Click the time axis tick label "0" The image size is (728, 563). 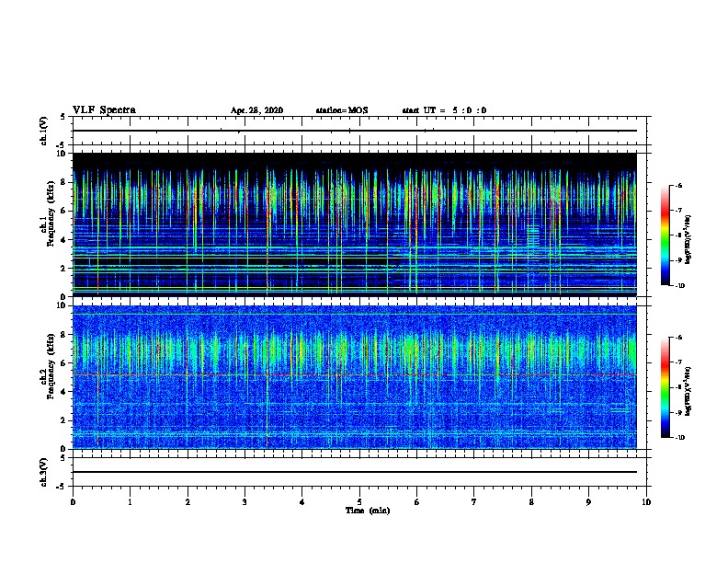click(73, 502)
